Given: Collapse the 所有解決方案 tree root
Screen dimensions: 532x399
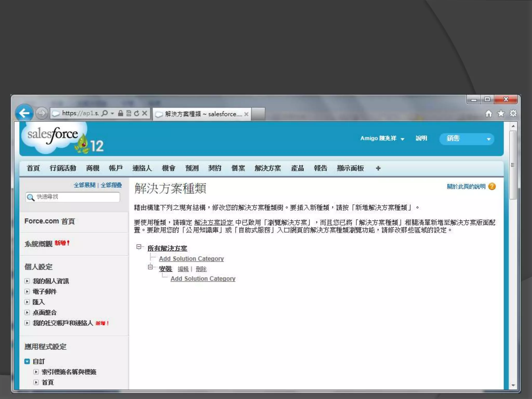Looking at the screenshot, I should pos(139,247).
